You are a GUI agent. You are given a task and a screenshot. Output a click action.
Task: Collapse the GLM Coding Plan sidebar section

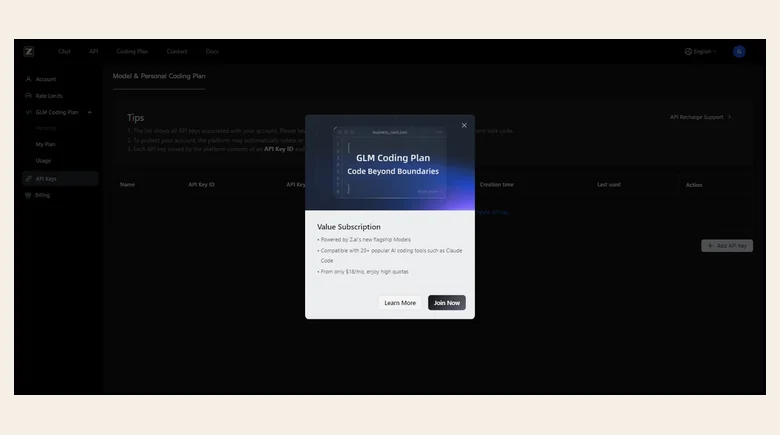[x=90, y=112]
